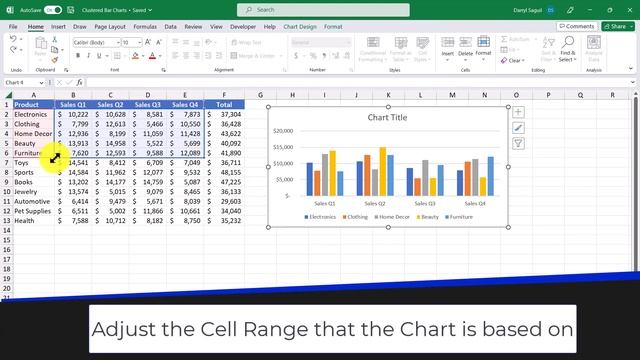Collapse the ribbon with bottom-right chevron

pos(631,69)
